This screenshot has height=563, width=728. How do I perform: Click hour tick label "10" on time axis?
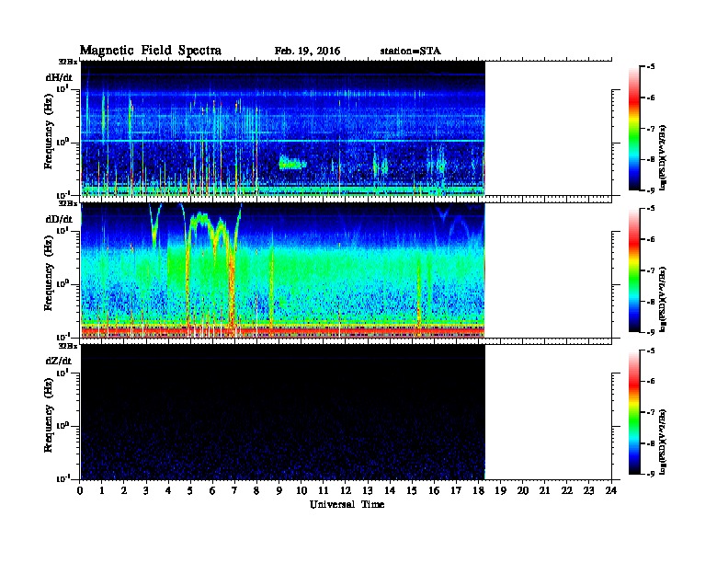click(x=301, y=491)
